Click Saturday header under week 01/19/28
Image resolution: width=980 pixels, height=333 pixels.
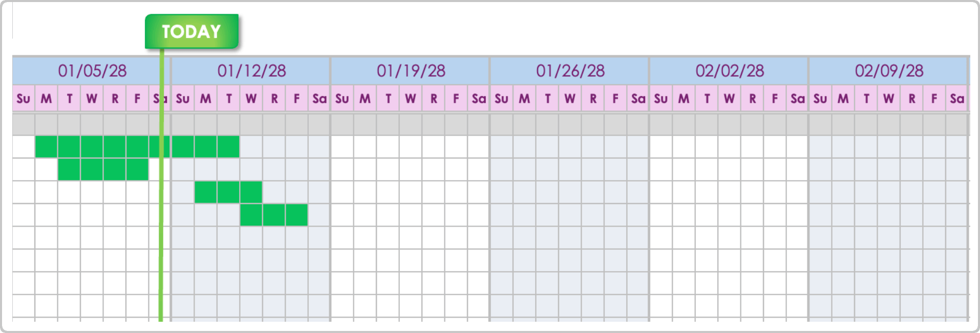479,99
